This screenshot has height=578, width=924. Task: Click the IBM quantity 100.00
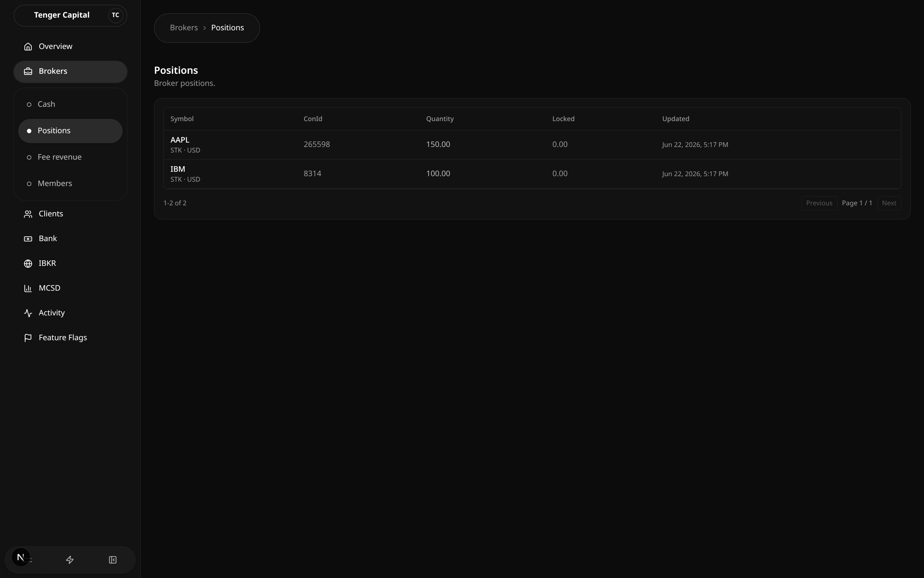pos(438,174)
